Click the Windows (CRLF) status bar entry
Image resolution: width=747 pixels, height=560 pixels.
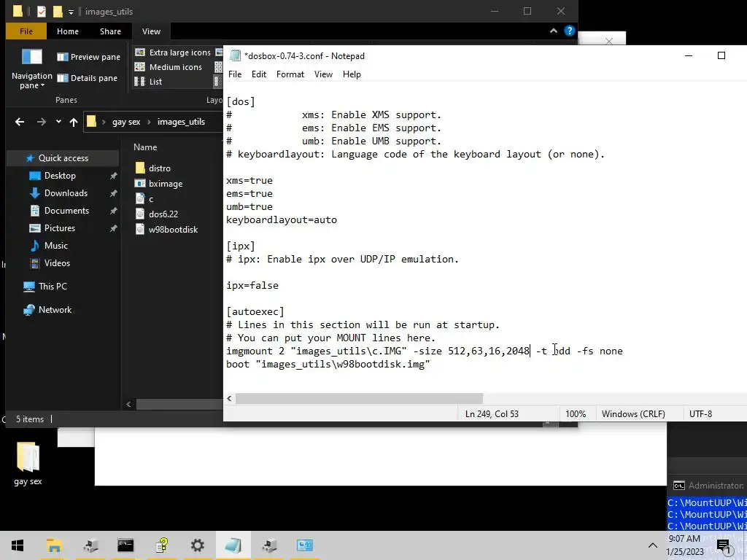coord(633,414)
